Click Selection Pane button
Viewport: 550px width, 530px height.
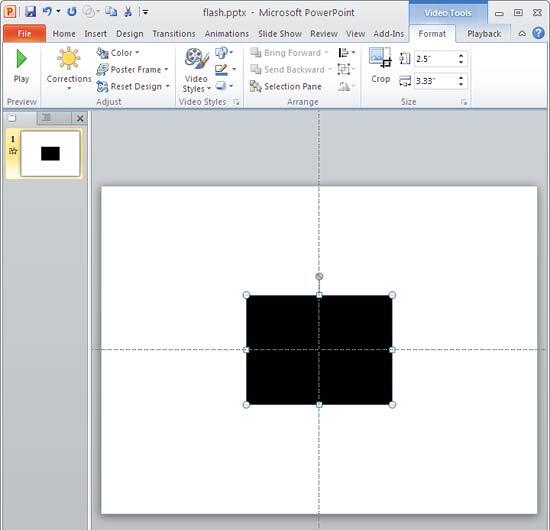286,86
